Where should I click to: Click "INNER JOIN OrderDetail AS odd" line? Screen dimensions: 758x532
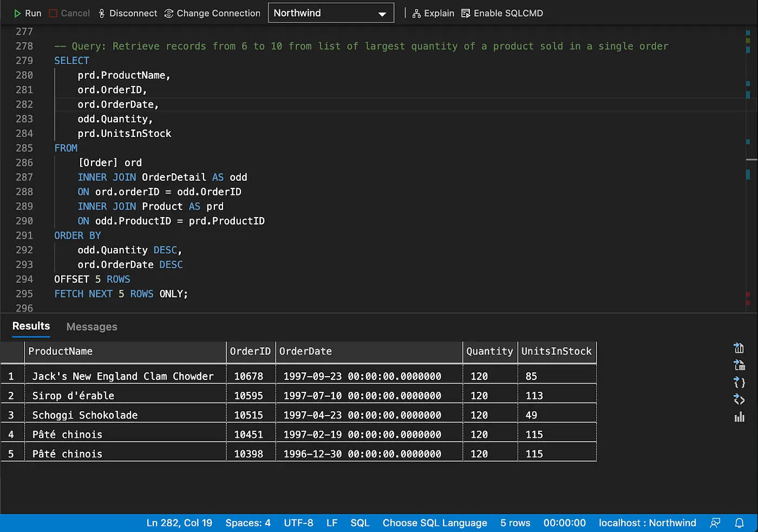coord(162,177)
